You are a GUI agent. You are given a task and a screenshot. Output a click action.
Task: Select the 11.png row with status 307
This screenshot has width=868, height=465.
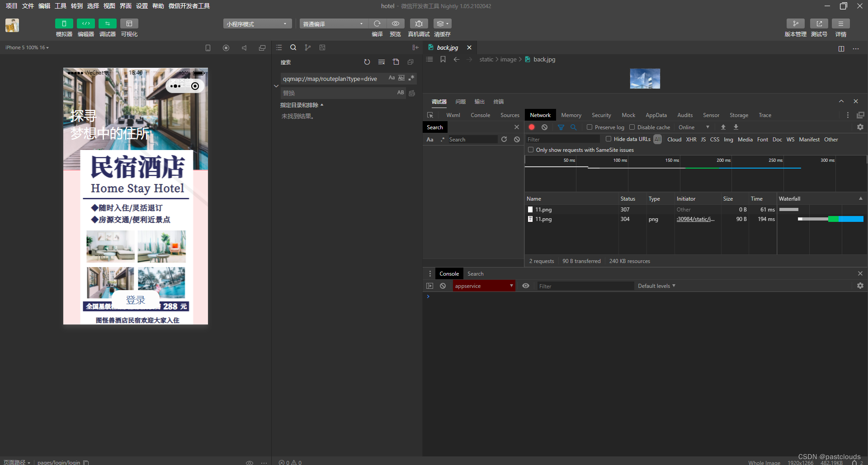coord(651,210)
